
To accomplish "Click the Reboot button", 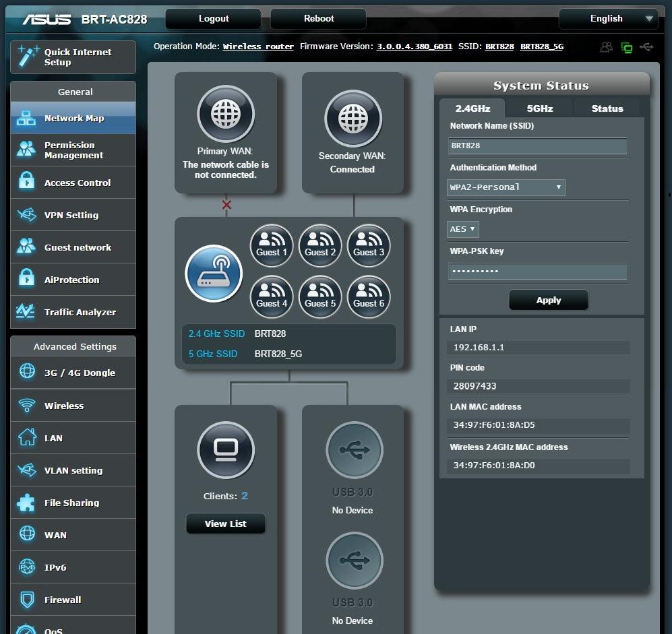I will 318,19.
